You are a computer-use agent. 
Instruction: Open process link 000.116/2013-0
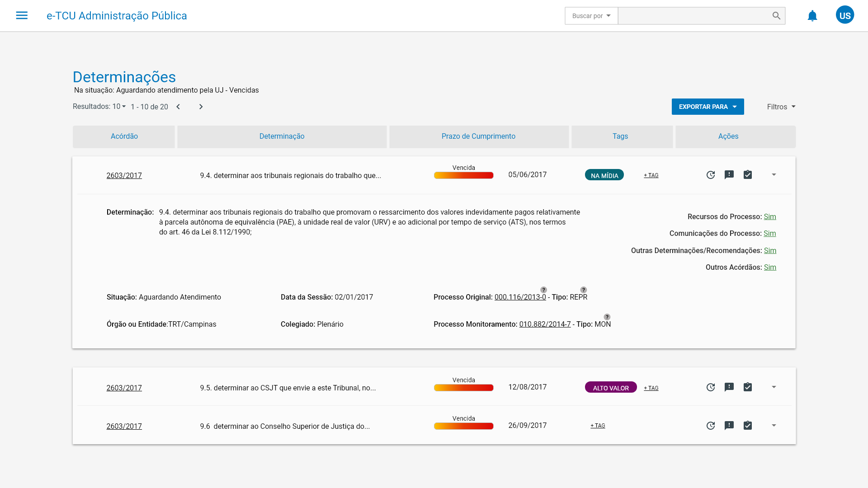[520, 297]
